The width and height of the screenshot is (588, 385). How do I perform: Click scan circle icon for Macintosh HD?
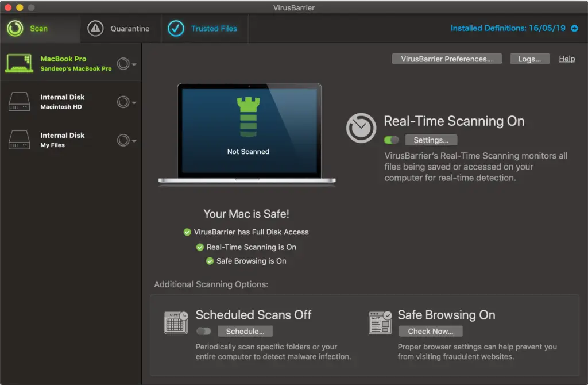tap(123, 102)
